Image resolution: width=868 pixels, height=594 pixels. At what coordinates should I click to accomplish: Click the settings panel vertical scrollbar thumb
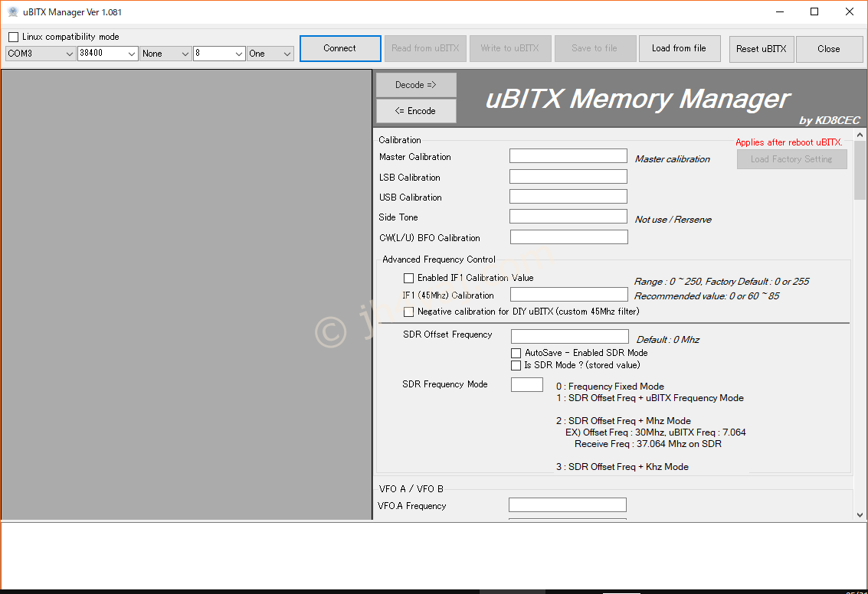point(860,171)
